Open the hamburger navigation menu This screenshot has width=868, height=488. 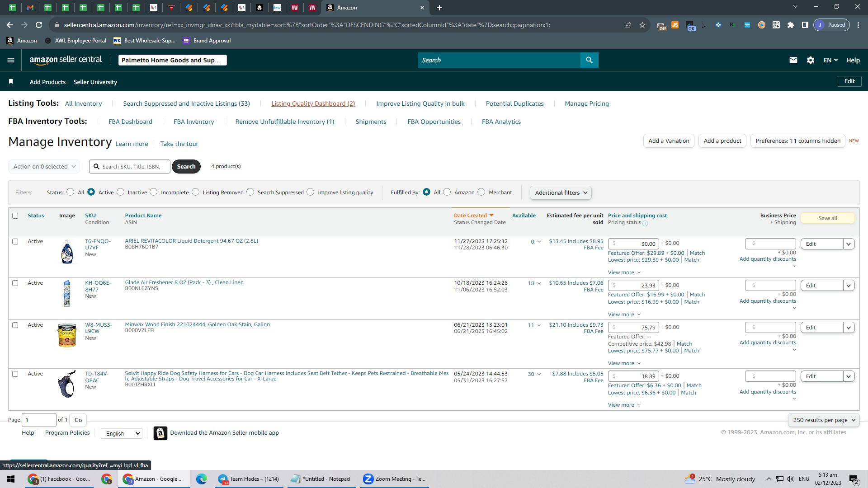coord(11,60)
